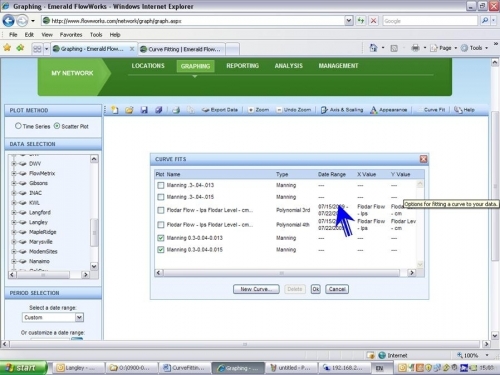The height and width of the screenshot is (375, 500).
Task: Click the Add to Favorites icon
Action: [x=20, y=48]
